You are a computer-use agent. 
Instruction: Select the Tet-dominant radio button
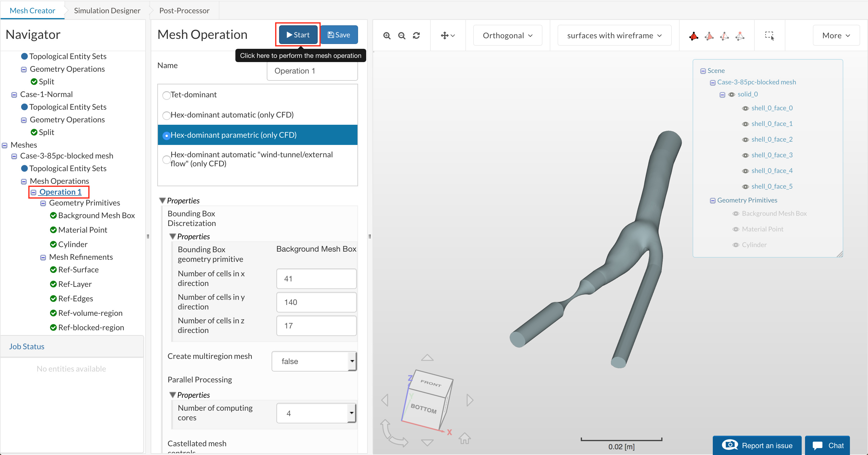[166, 95]
